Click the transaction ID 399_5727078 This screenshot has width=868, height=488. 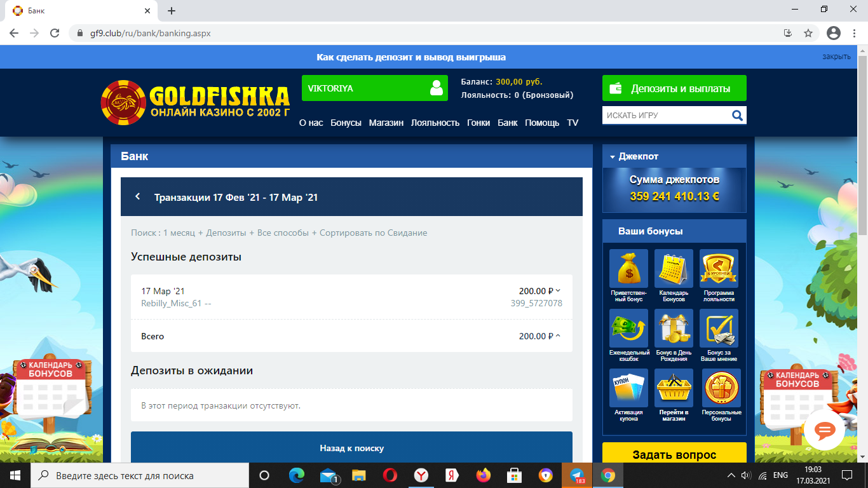tap(536, 303)
